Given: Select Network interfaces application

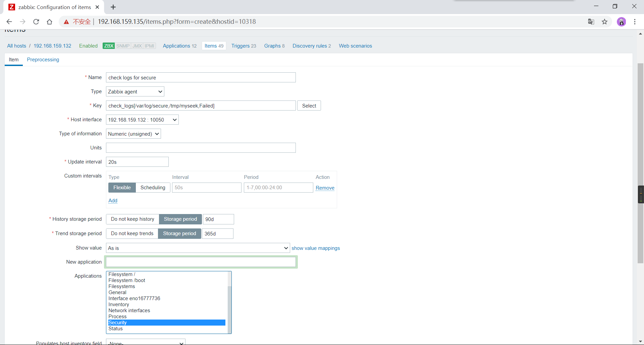Looking at the screenshot, I should (167, 310).
